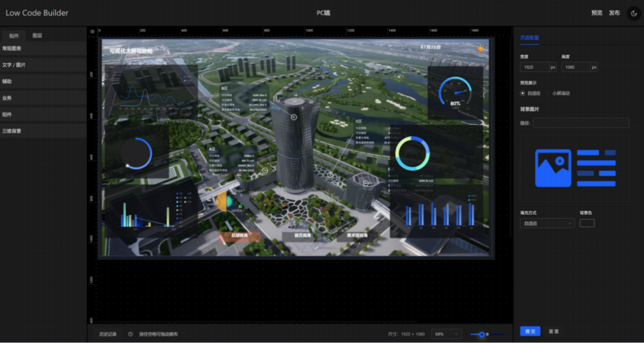Toggle the eye icon above the canvas ruler

click(92, 30)
